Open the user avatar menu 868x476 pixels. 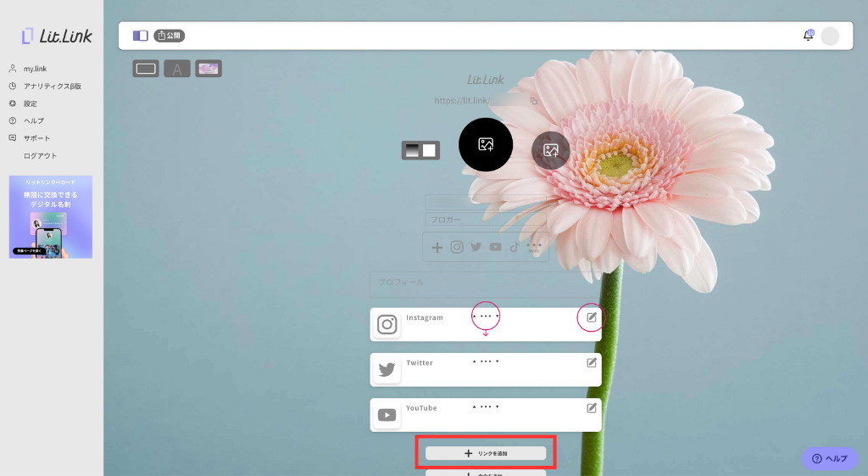(x=830, y=36)
